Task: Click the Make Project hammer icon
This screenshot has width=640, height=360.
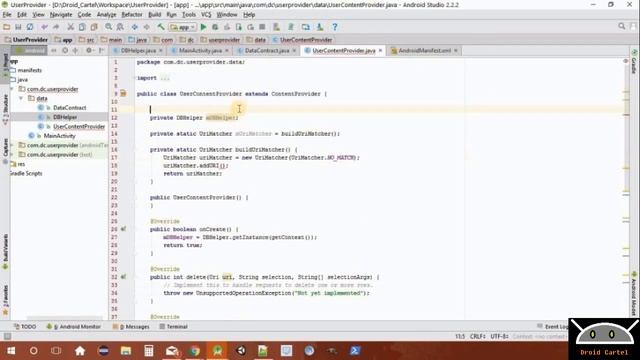Action: coord(161,27)
